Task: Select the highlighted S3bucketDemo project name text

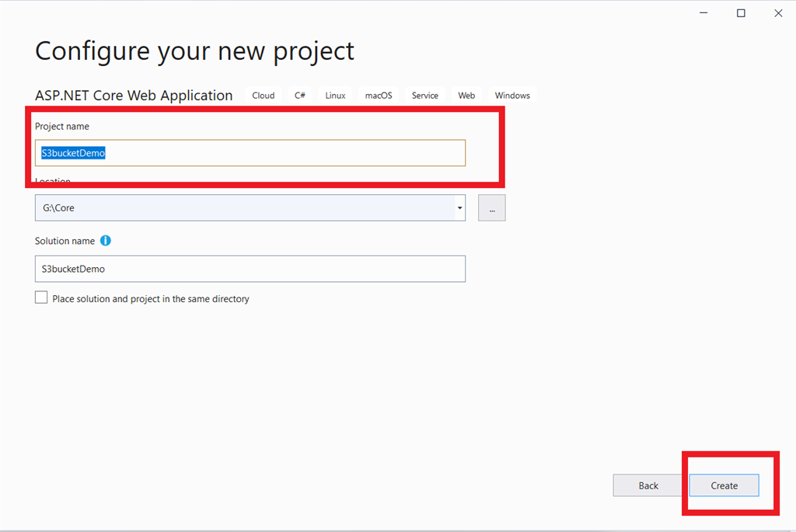Action: [73, 153]
